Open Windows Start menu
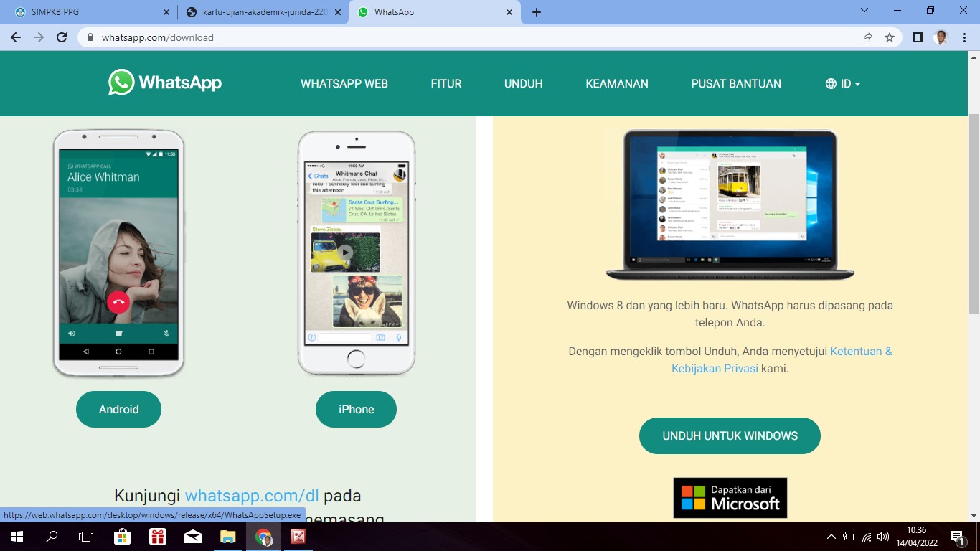 coord(17,537)
